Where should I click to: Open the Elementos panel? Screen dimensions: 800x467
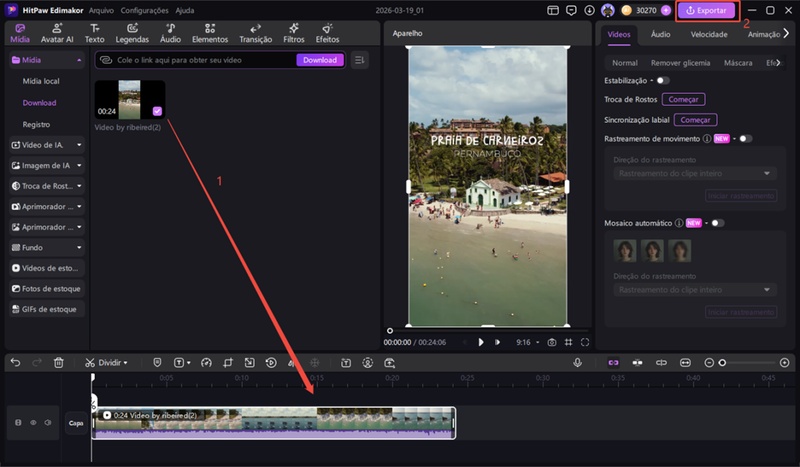(x=210, y=33)
